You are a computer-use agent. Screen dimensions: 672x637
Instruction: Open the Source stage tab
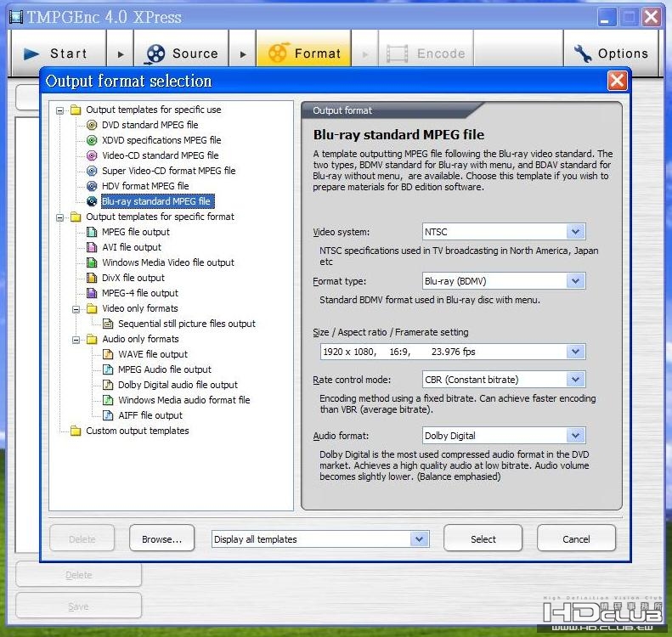(182, 54)
